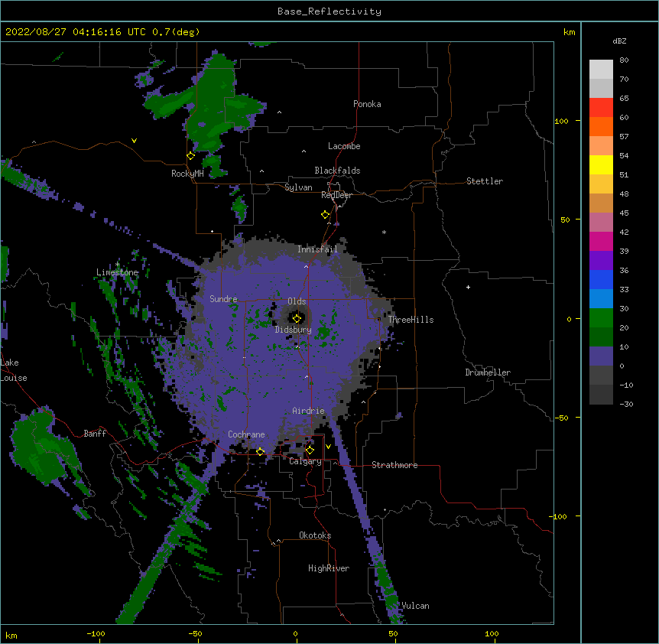Click the Strathmore label
Viewport: 659px width, 644px height.
[x=394, y=465]
